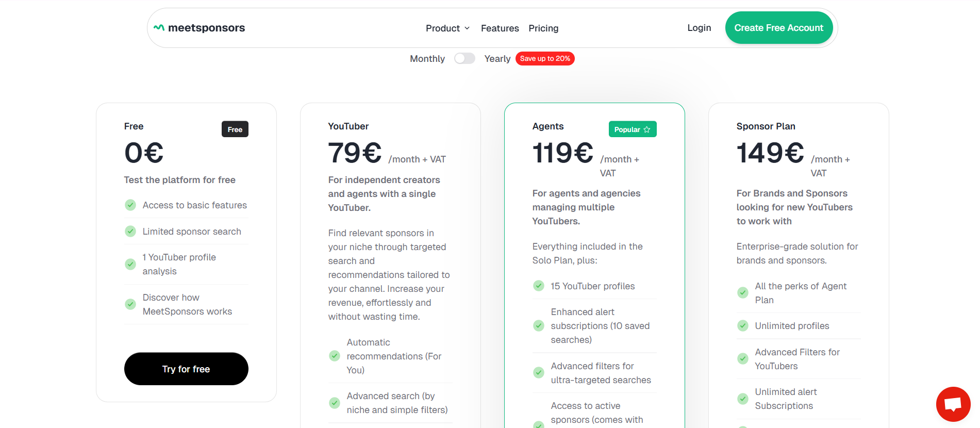Image resolution: width=980 pixels, height=428 pixels.
Task: Click 'Unlimited profiles' feature text
Action: [792, 326]
